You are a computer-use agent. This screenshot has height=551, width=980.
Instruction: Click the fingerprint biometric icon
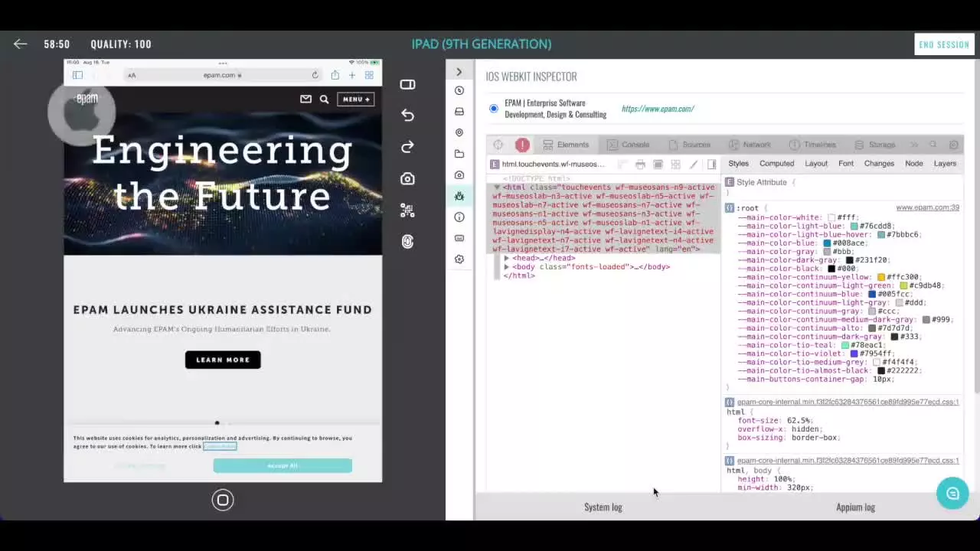click(407, 242)
